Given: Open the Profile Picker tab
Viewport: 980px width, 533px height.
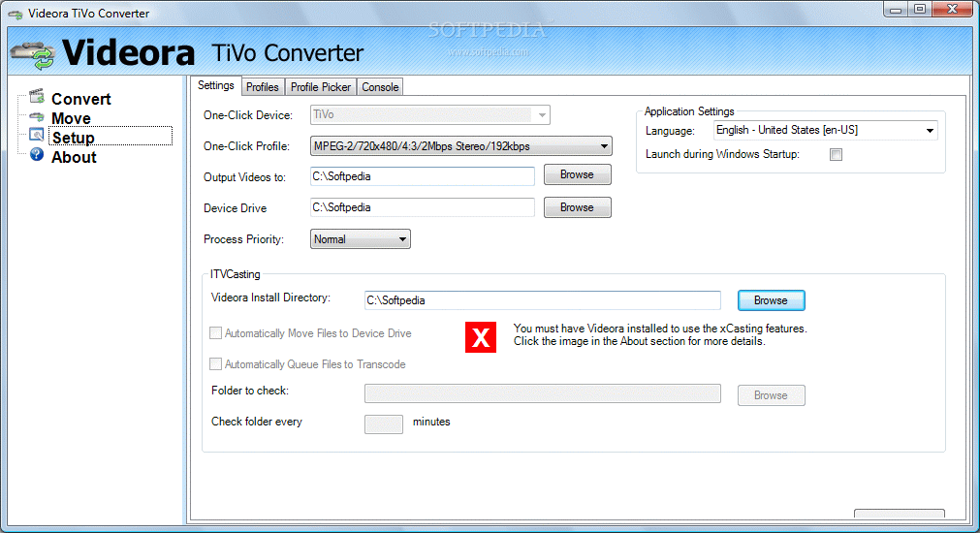Looking at the screenshot, I should (x=321, y=87).
